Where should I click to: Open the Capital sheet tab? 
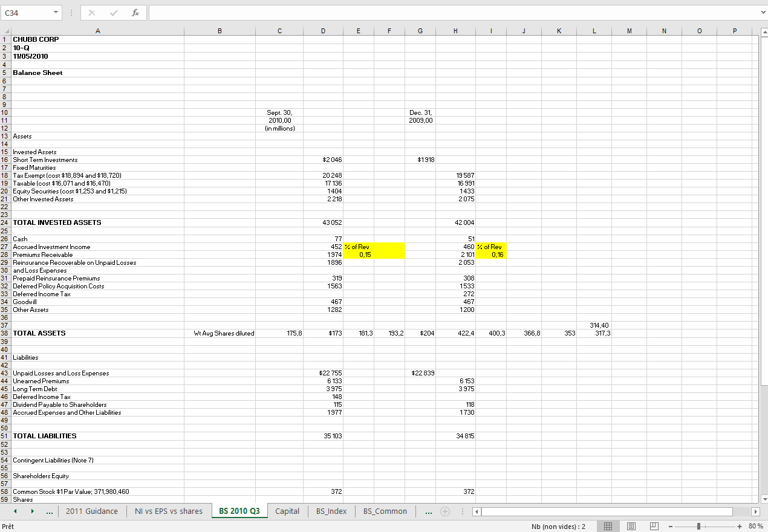tap(287, 511)
